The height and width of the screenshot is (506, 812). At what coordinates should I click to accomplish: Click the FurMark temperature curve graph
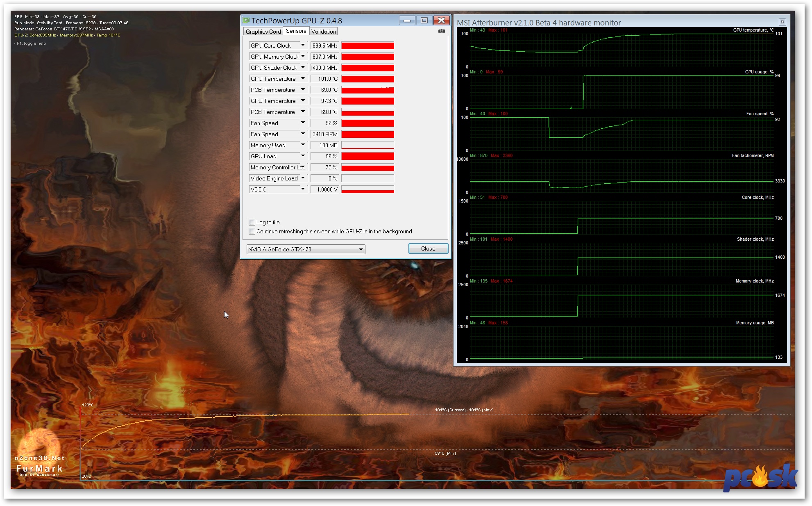(x=245, y=431)
